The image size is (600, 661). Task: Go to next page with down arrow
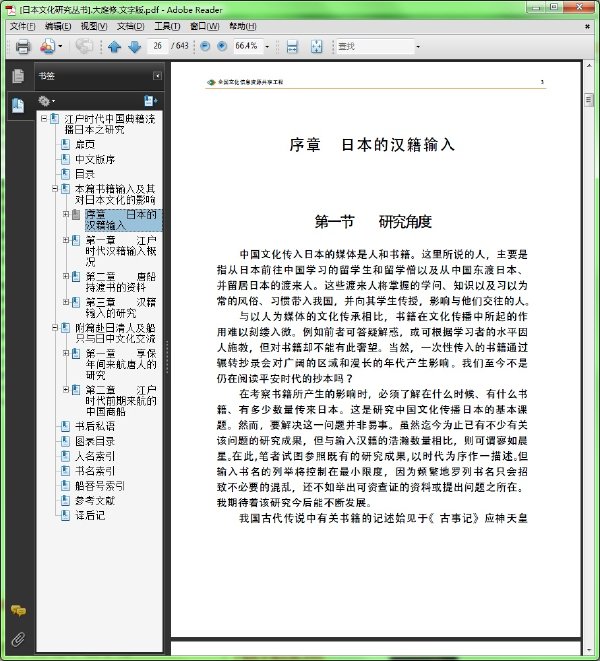coord(135,46)
